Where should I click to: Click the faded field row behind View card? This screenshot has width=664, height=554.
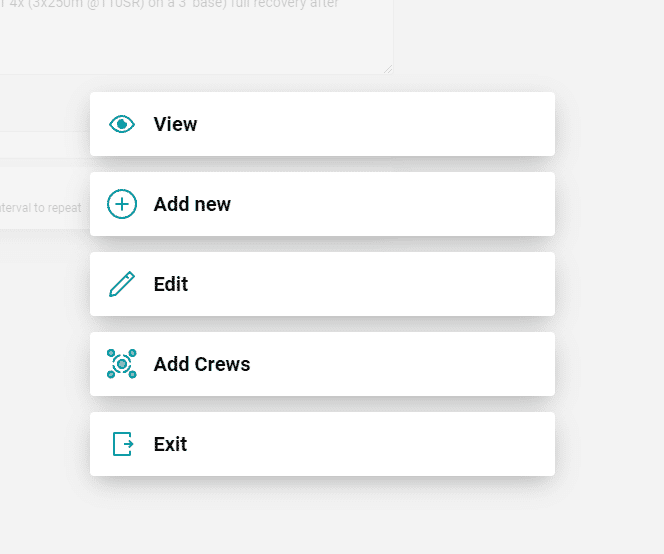pyautogui.click(x=44, y=145)
